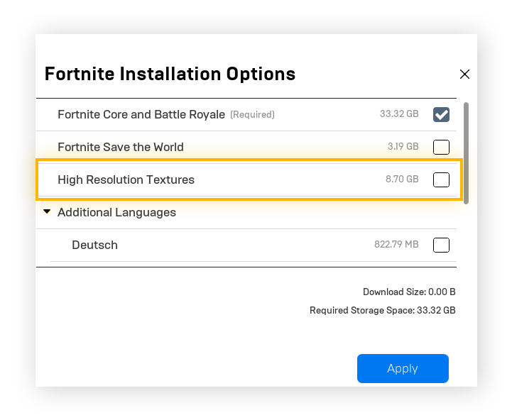Uncheck Fortnite Core and Battle Royale checkbox

click(x=441, y=114)
